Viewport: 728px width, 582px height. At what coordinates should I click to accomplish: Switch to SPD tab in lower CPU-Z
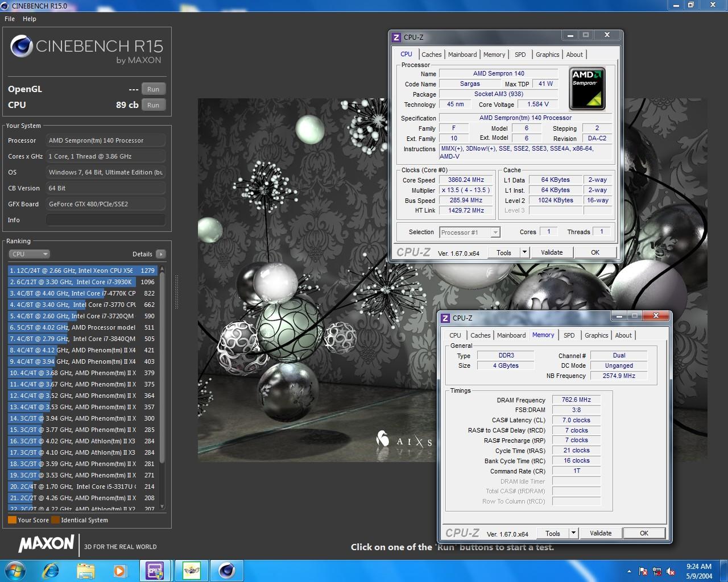coord(569,335)
